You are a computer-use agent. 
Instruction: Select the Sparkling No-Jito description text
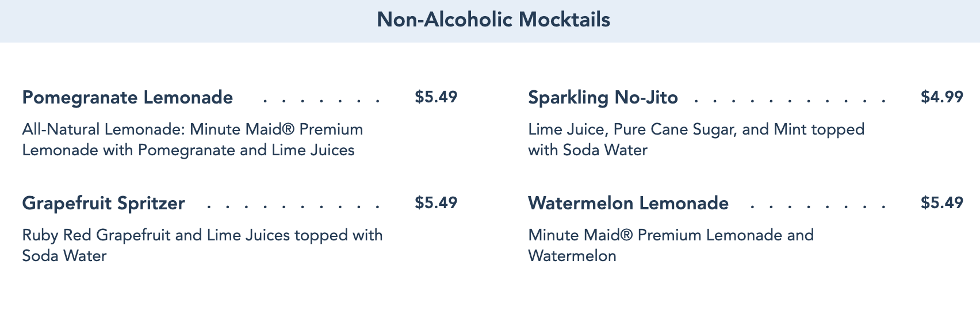696,140
